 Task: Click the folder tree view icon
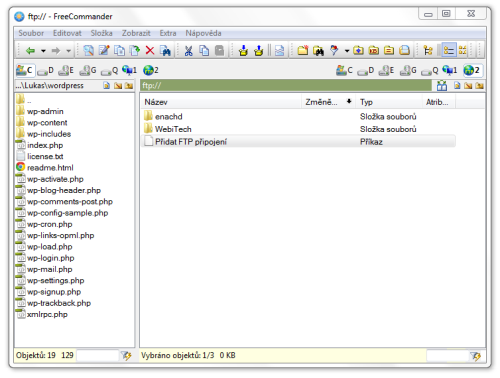pos(428,51)
